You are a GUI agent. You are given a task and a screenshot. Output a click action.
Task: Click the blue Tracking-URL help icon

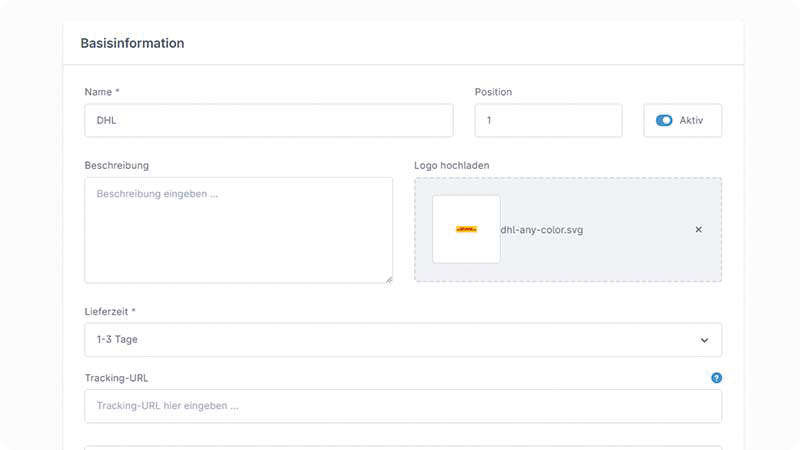coord(716,378)
